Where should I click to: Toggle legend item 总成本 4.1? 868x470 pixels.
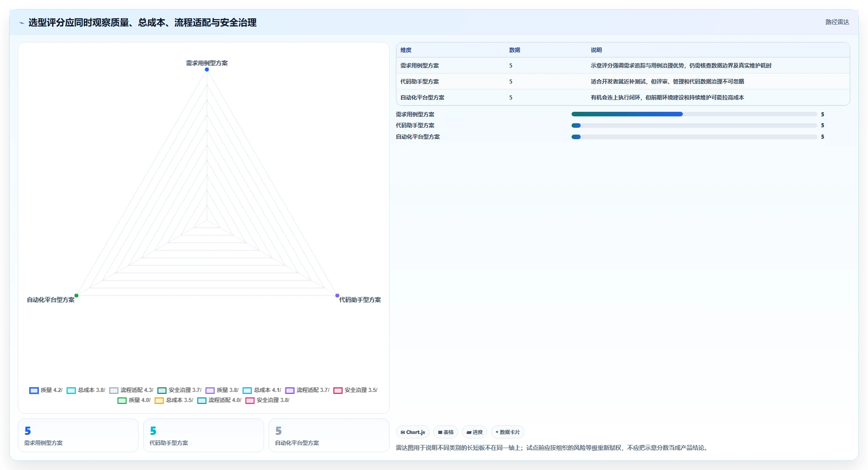[x=262, y=390]
